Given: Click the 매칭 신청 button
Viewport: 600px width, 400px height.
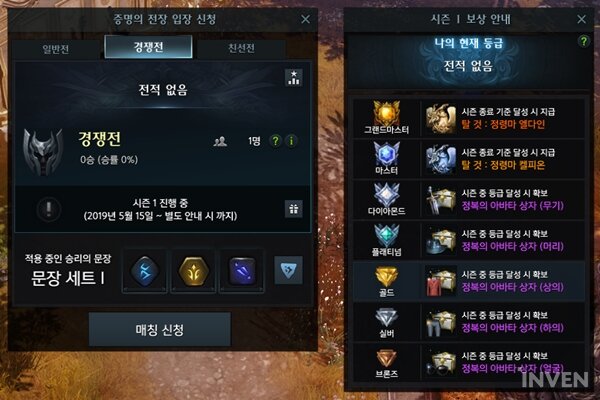Looking at the screenshot, I should (160, 330).
